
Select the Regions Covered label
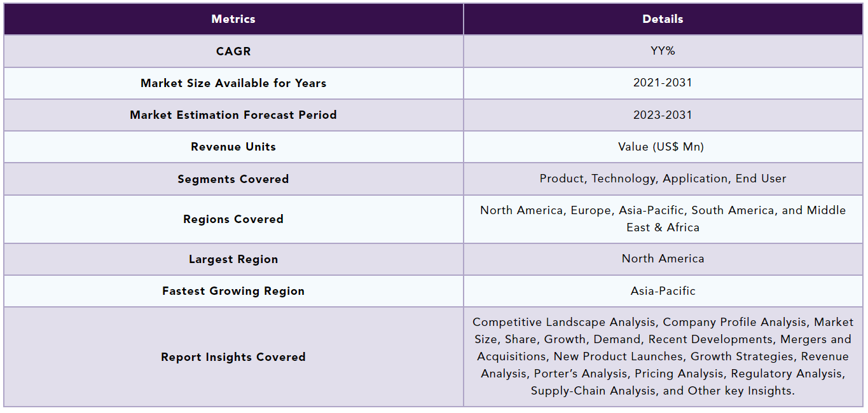pos(233,219)
